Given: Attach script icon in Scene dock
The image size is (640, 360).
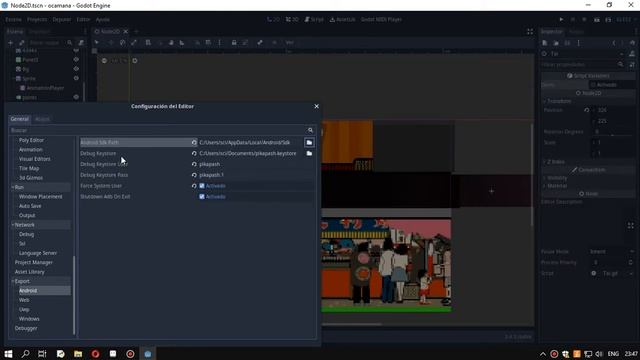Looking at the screenshot, I should tap(81, 42).
